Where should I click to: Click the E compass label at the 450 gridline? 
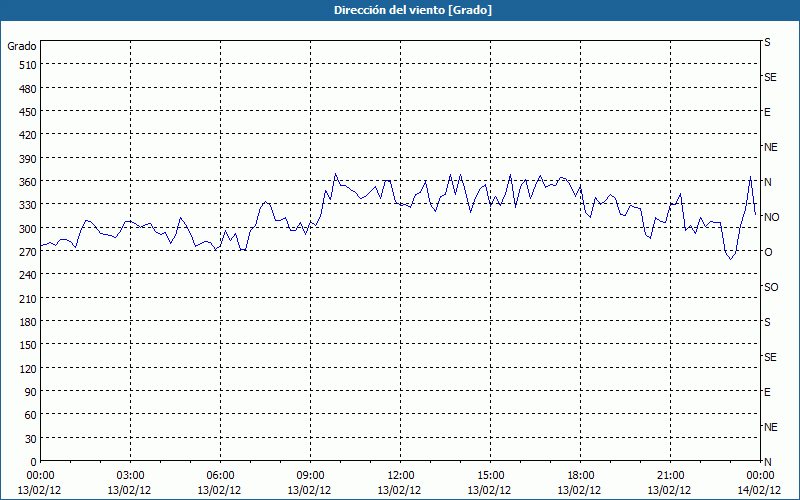(x=767, y=112)
